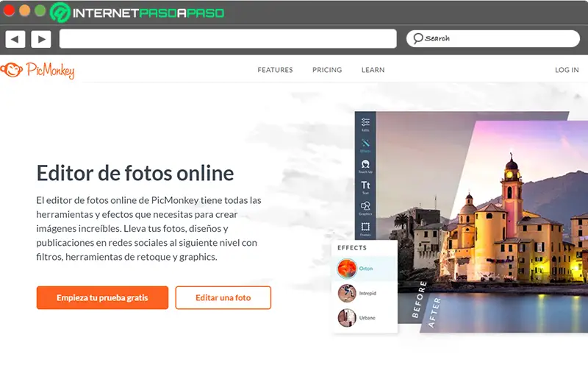588x368 pixels.
Task: Click the EFFECTS panel heading
Action: tap(352, 248)
